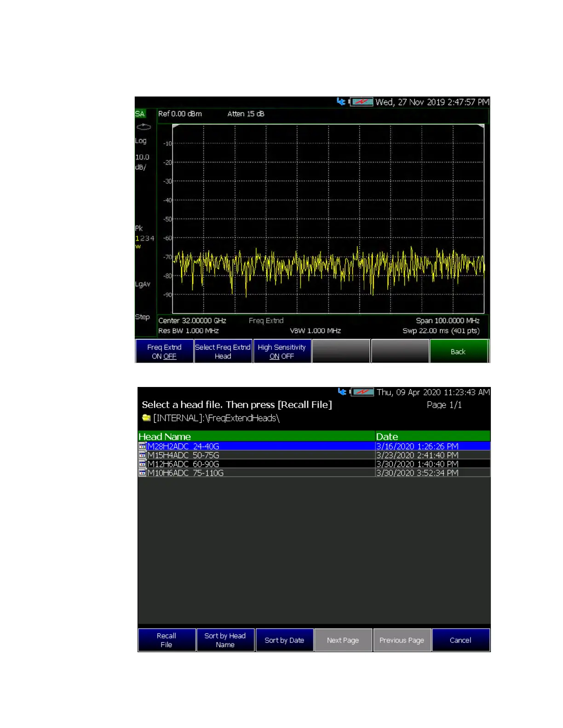Screen dimensions: 563x728
Task: Select the M10H6ADC 75-110G head file
Action: point(314,472)
